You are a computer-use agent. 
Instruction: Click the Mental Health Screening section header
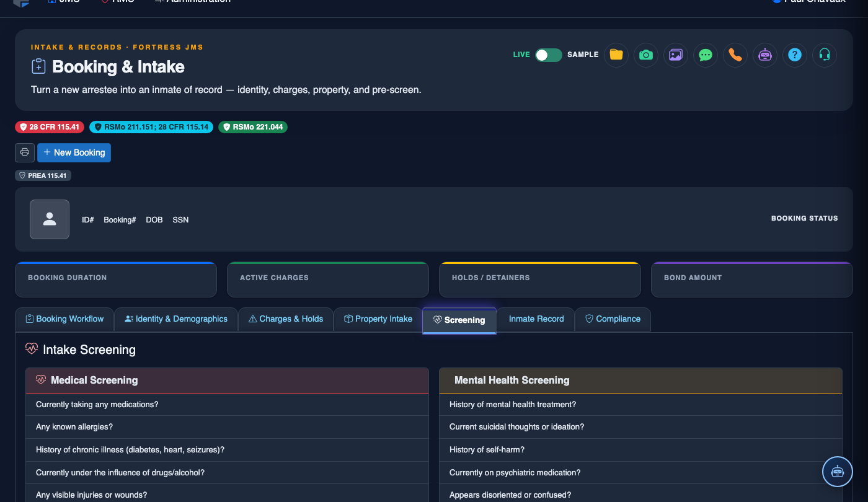point(640,381)
